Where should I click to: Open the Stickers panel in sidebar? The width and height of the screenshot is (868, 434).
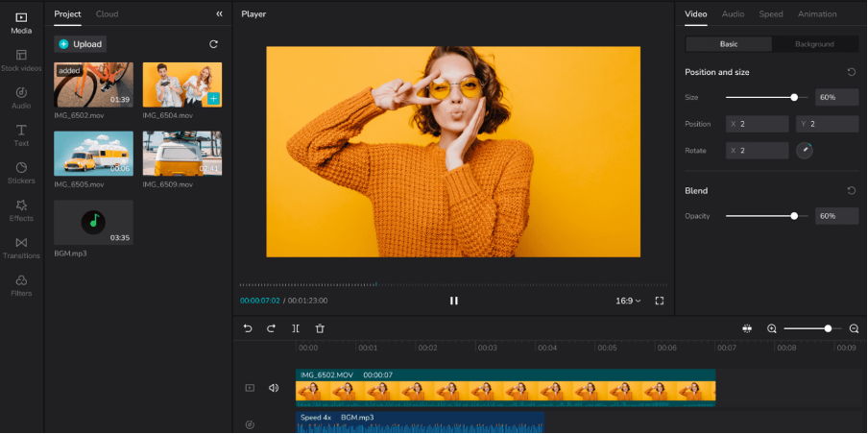21,172
